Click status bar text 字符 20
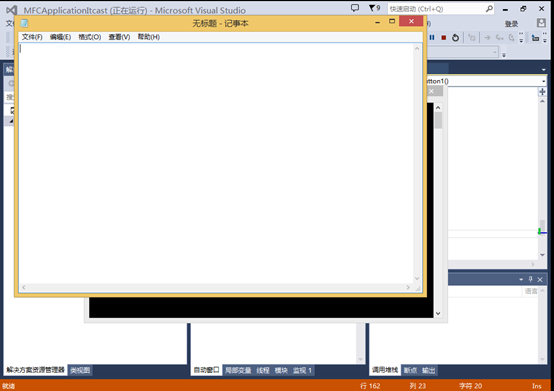 (470, 386)
